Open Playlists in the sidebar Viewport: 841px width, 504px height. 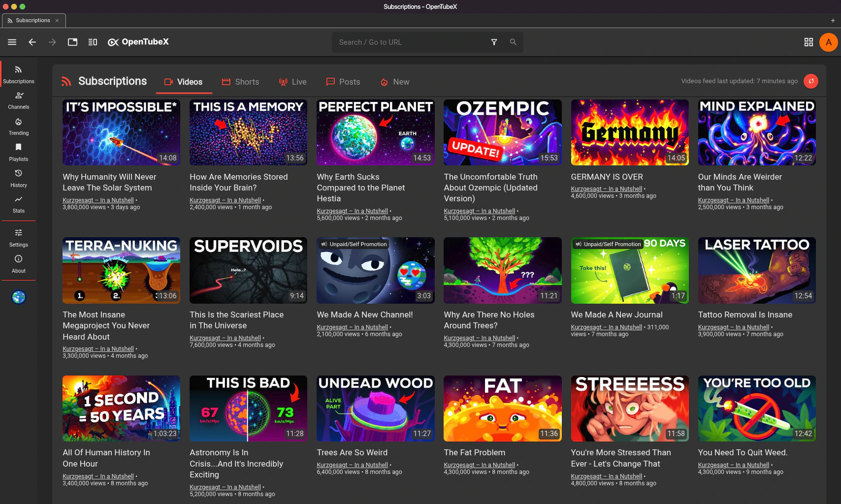click(x=19, y=153)
